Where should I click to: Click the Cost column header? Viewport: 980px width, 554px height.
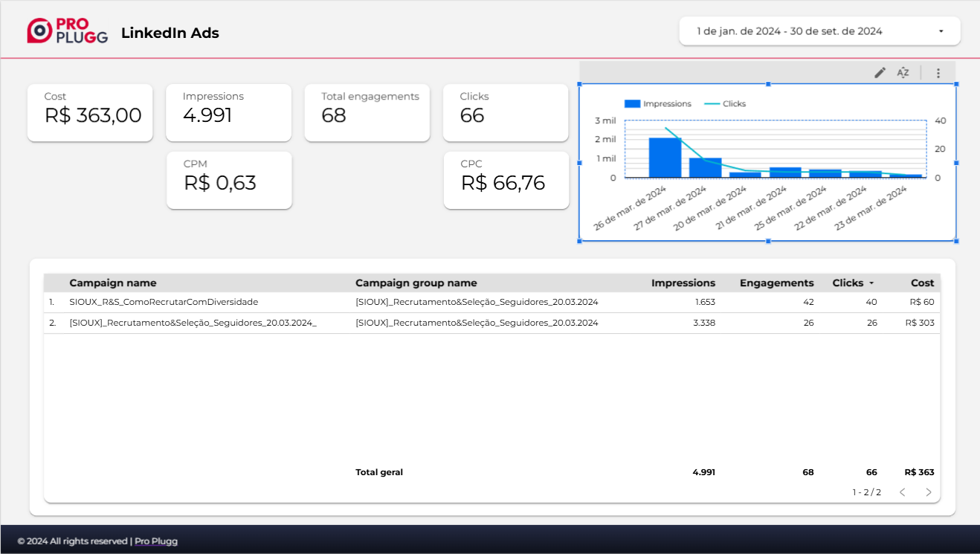[x=922, y=283]
